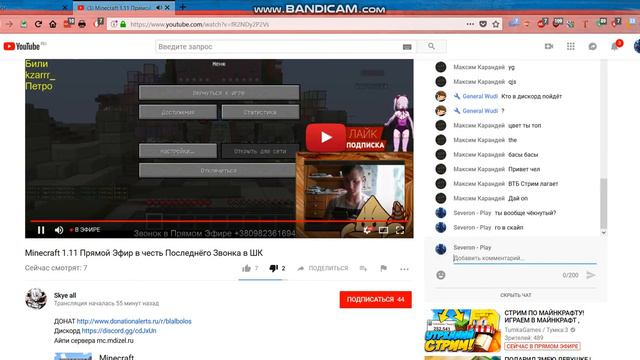
Task: Click СКРЫТЬ ЧАТ to hide chat
Action: (516, 295)
